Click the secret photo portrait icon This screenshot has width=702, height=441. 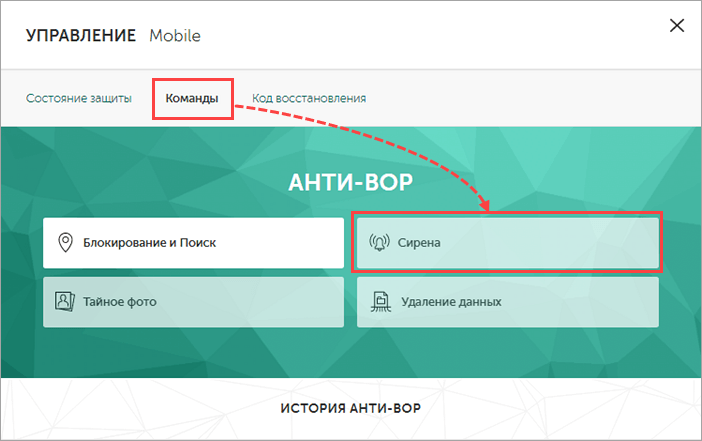[64, 301]
